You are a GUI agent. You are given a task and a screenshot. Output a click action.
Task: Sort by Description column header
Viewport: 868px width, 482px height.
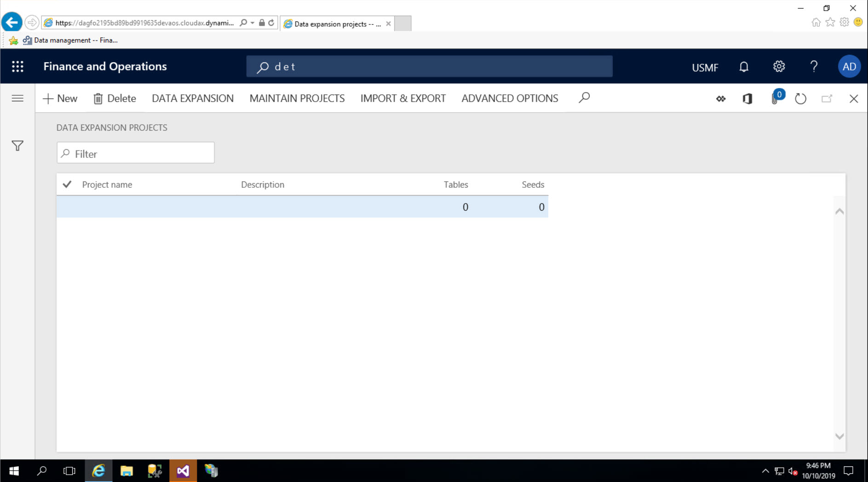pyautogui.click(x=263, y=185)
